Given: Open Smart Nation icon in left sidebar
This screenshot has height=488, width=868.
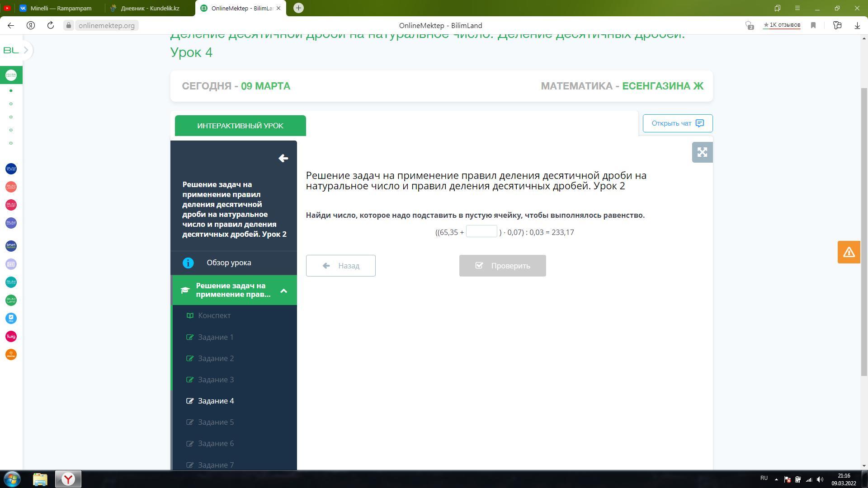Looking at the screenshot, I should click(x=11, y=246).
